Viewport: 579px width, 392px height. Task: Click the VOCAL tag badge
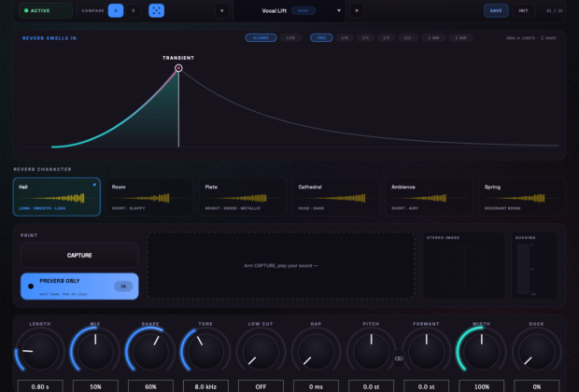(304, 10)
